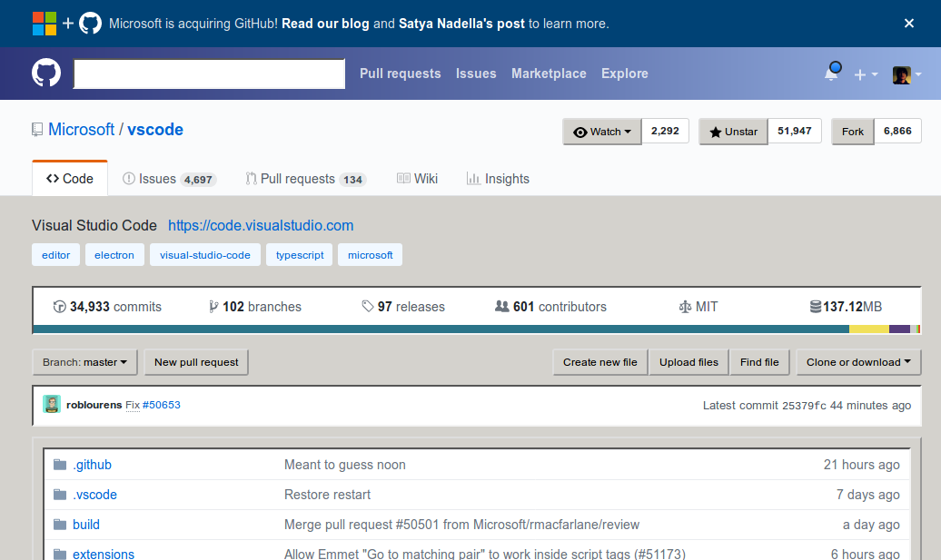Open the Insights tab
Image resolution: width=941 pixels, height=560 pixels.
(x=498, y=178)
